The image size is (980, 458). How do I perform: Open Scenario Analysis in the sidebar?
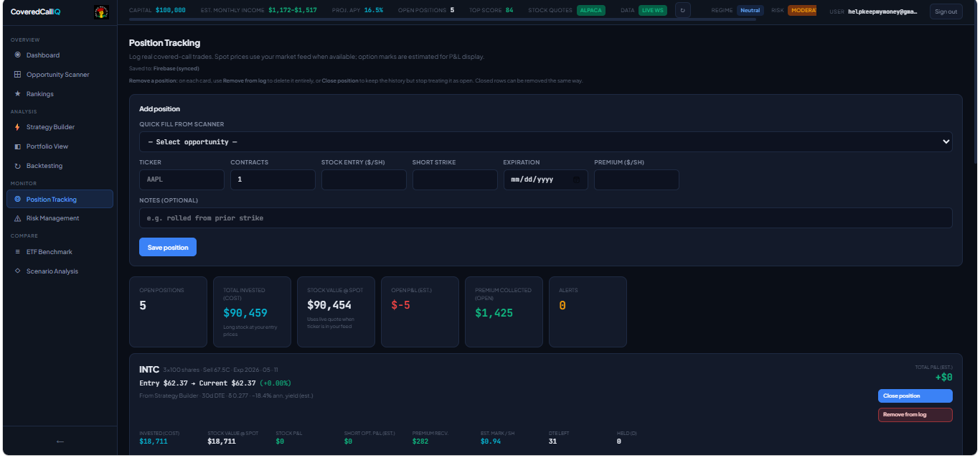[52, 271]
